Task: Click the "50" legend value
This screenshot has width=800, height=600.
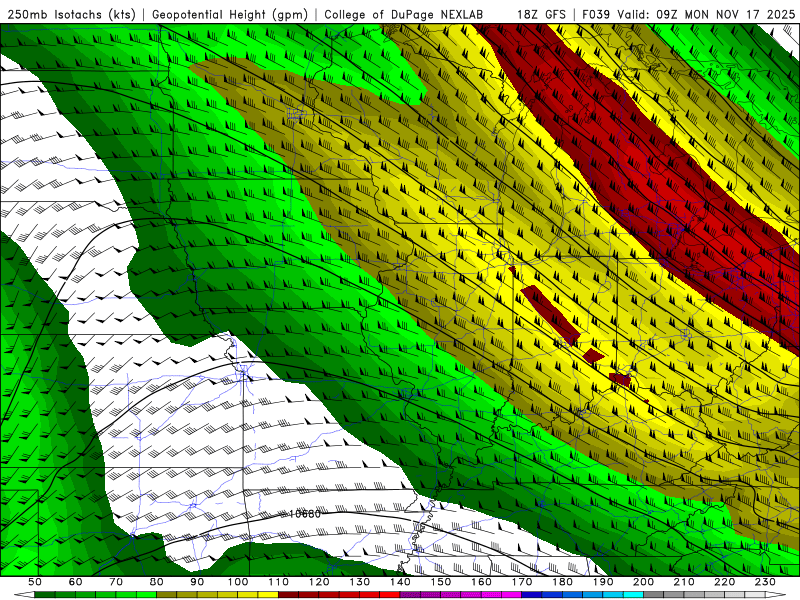Action: [35, 582]
